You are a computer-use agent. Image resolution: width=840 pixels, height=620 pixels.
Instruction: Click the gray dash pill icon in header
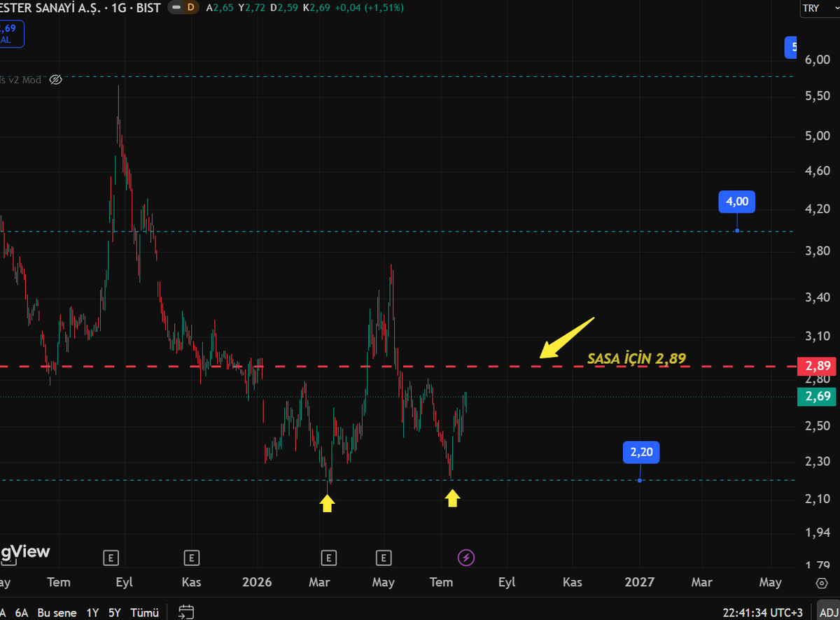(175, 8)
